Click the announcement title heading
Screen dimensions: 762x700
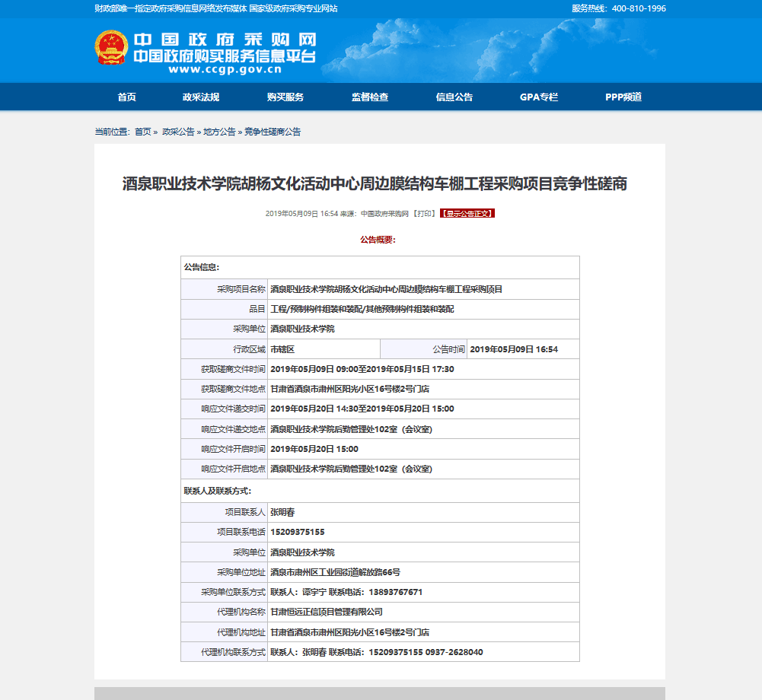(375, 184)
